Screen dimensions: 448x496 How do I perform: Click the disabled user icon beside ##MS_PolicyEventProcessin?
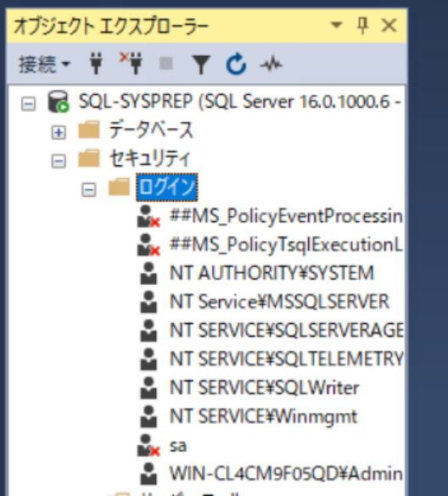pos(148,217)
